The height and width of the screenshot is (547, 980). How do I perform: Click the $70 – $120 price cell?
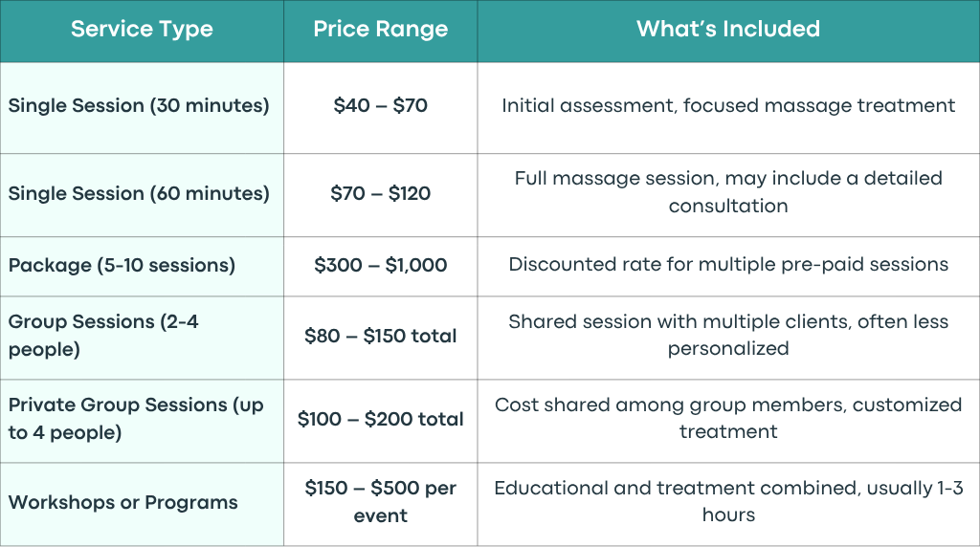tap(381, 195)
